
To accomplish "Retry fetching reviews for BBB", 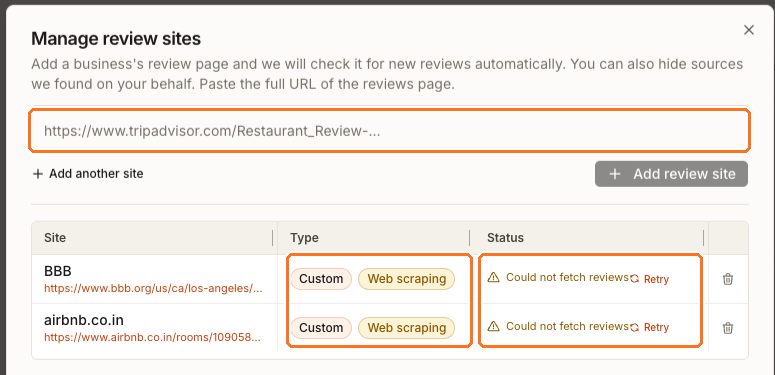I will click(649, 279).
